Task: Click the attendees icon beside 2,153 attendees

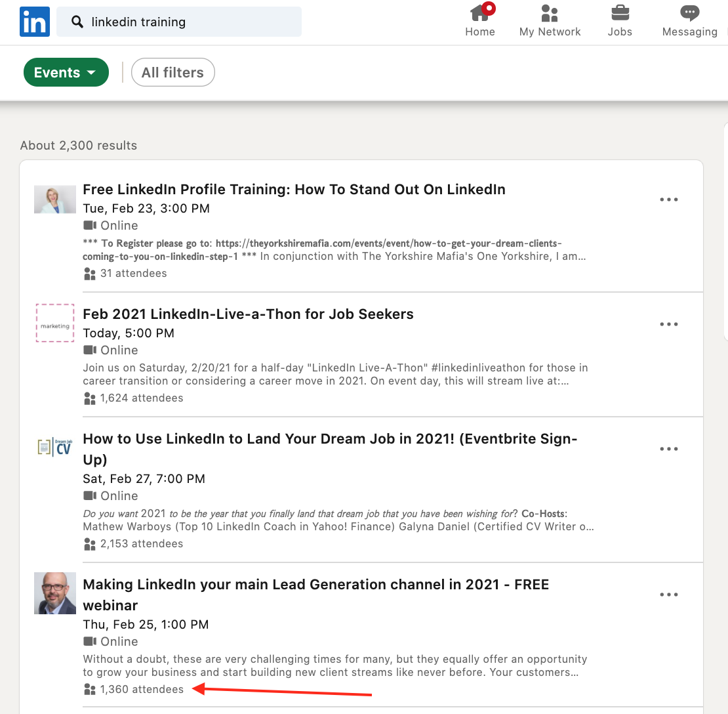Action: point(90,544)
